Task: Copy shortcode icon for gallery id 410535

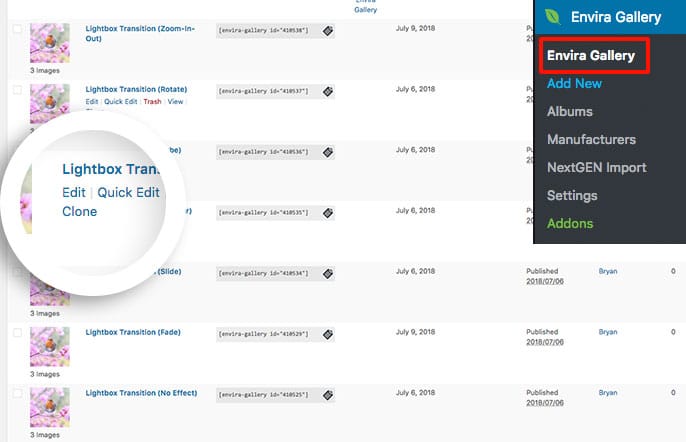Action: coord(328,213)
